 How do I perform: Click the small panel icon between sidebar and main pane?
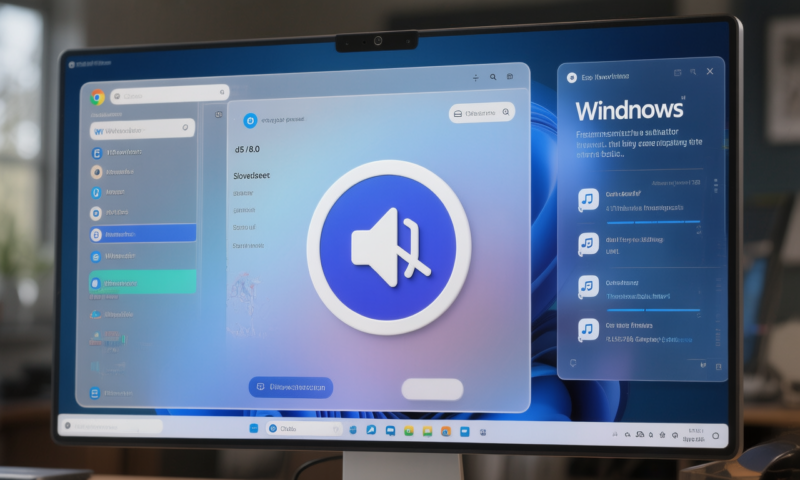[x=218, y=114]
